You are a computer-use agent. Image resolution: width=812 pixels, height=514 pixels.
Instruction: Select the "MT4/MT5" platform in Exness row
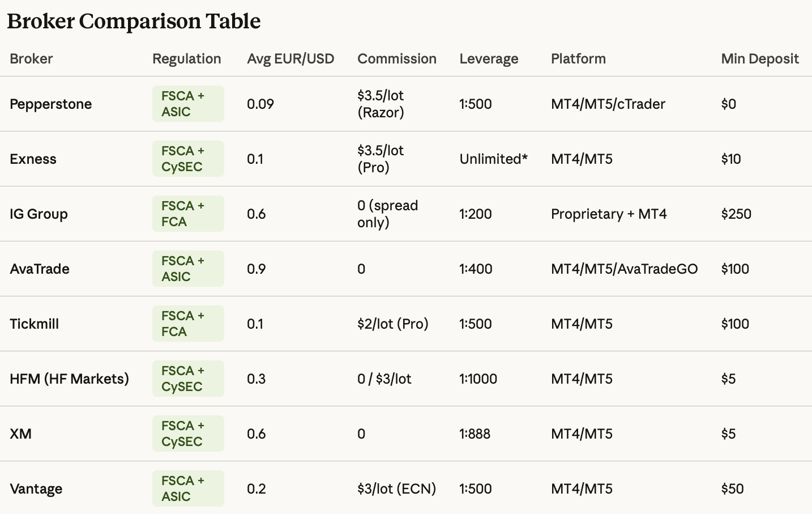(x=582, y=159)
